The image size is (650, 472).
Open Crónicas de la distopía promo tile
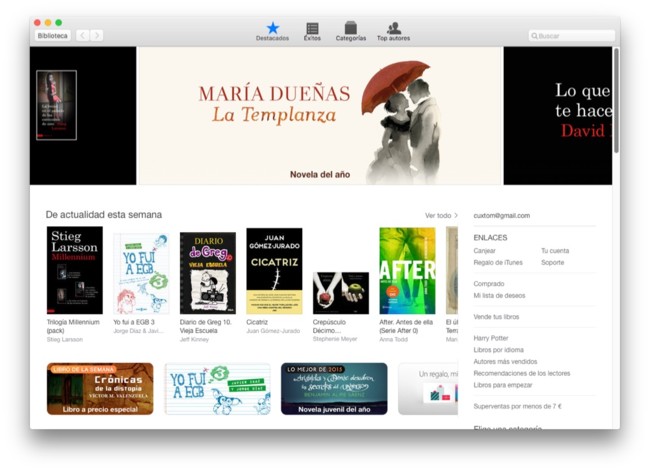(100, 389)
